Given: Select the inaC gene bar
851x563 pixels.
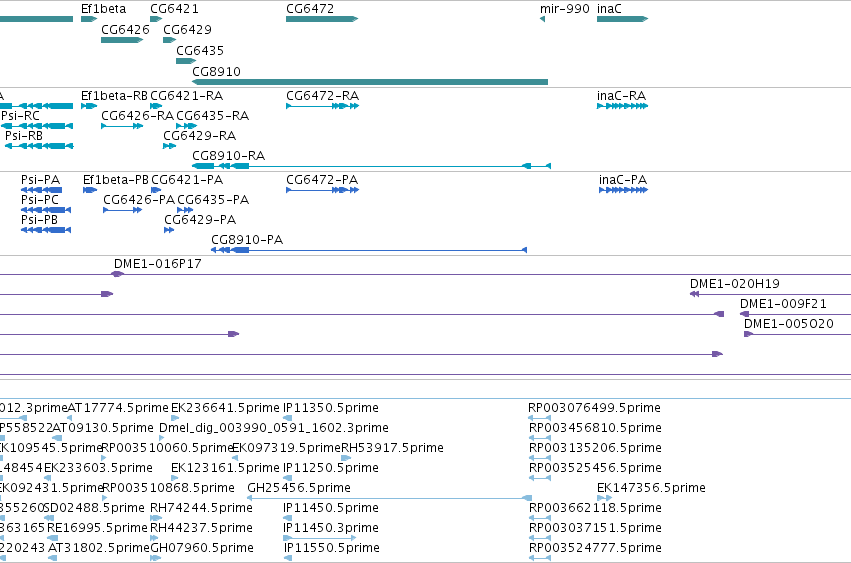Looking at the screenshot, I should pyautogui.click(x=623, y=19).
